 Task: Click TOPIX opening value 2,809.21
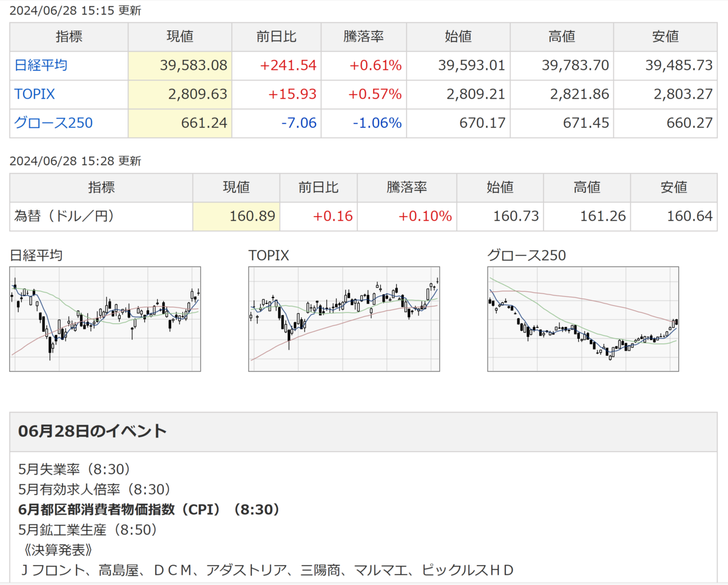(x=476, y=95)
